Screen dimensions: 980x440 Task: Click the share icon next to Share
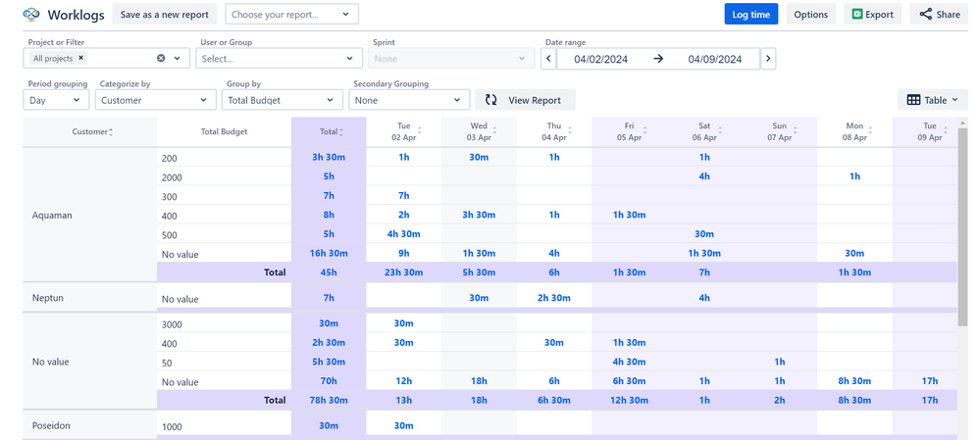pyautogui.click(x=926, y=15)
